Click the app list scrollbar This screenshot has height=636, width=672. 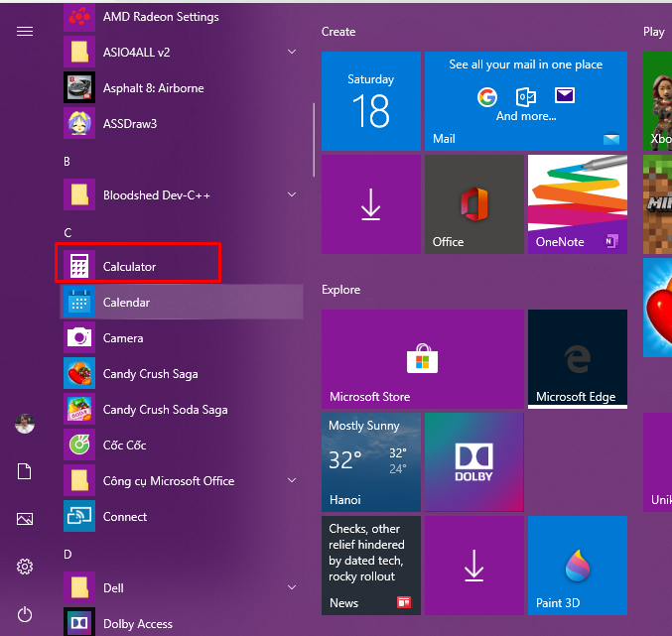point(314,140)
